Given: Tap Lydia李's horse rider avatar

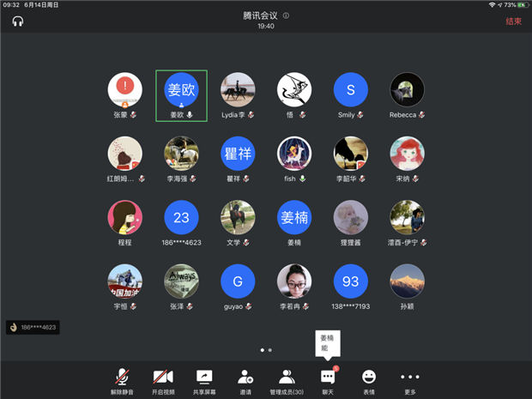Looking at the screenshot, I should [238, 89].
